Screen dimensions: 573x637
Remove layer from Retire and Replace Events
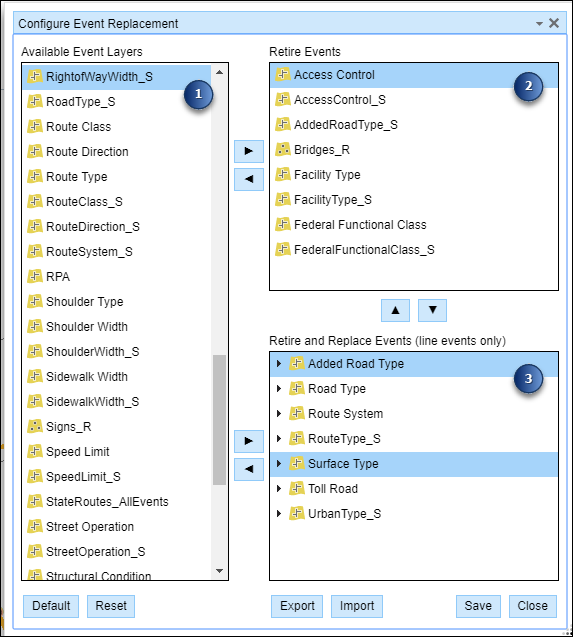pyautogui.click(x=249, y=469)
